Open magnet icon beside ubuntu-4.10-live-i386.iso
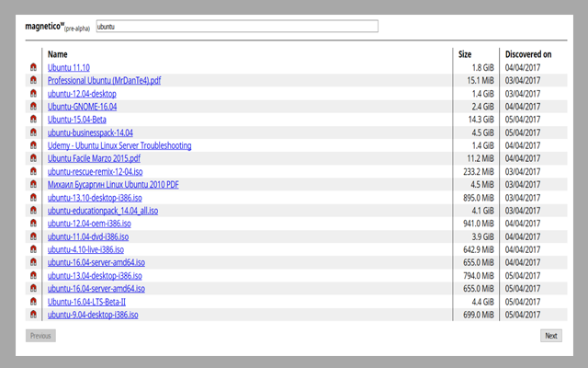Image resolution: width=588 pixels, height=368 pixels. pos(34,249)
